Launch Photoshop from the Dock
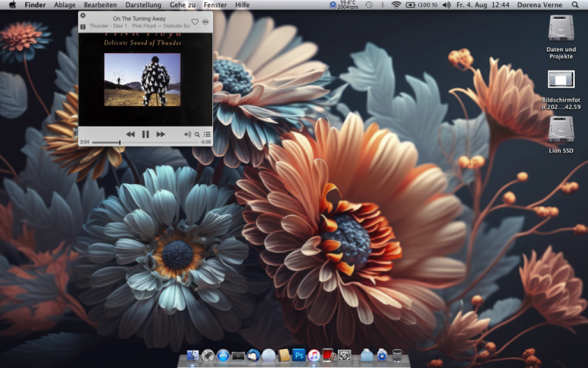Viewport: 588px width, 368px height. click(298, 356)
